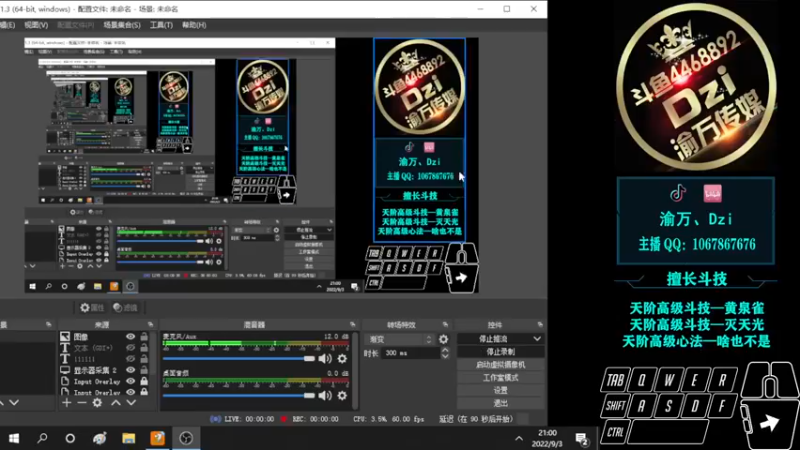Pop out the audio mixer dock
The image size is (800, 450).
[353, 324]
